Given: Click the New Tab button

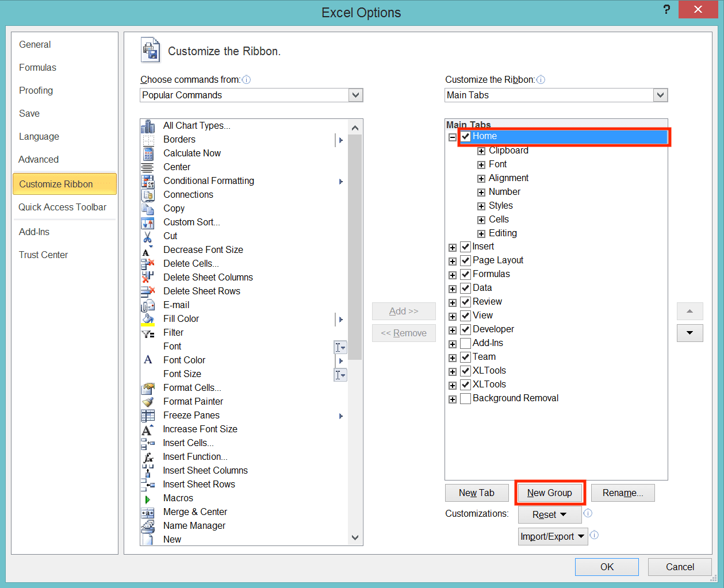Looking at the screenshot, I should 477,493.
